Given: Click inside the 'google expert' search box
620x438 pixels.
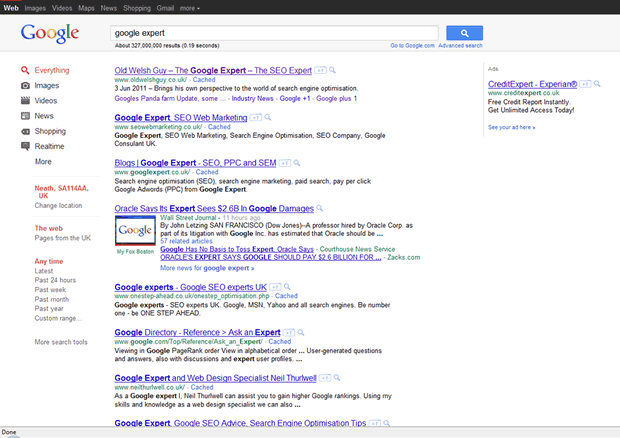Looking at the screenshot, I should point(274,33).
